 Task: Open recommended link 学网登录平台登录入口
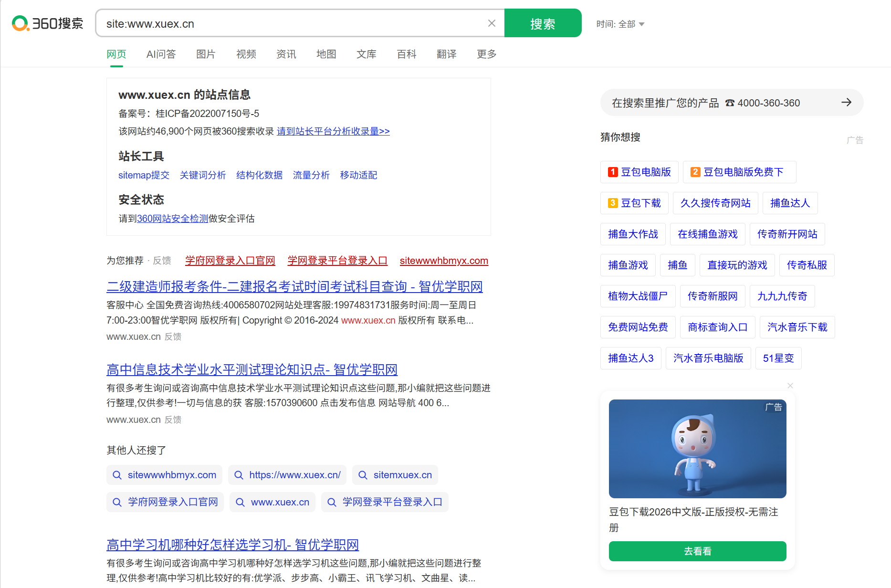[337, 261]
